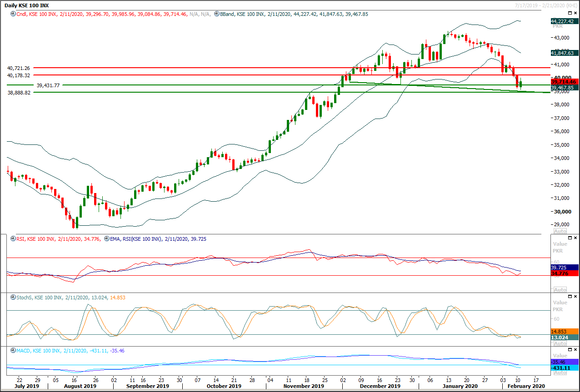Image resolution: width=580 pixels, height=392 pixels.
Task: Open StochS settings via its clock icon
Action: click(13, 297)
